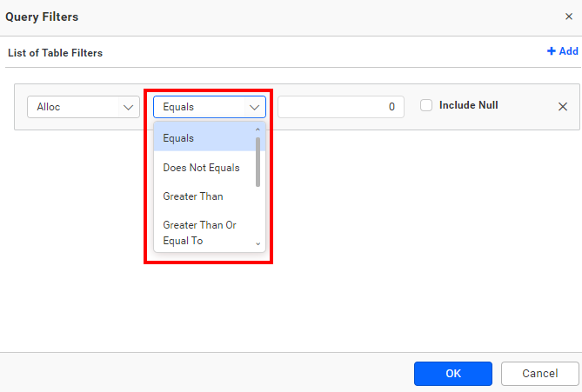Click the chevron on the Equals dropdown

click(x=255, y=107)
